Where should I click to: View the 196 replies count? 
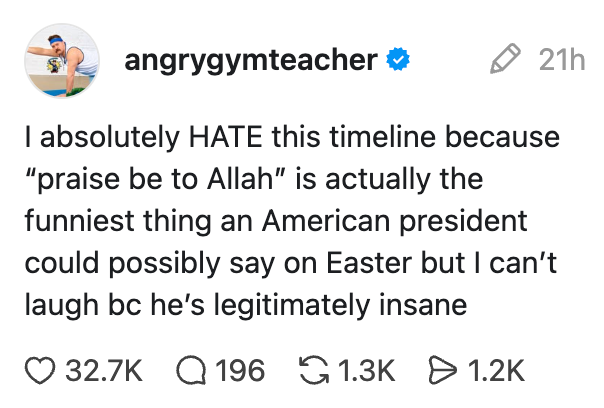point(240,371)
